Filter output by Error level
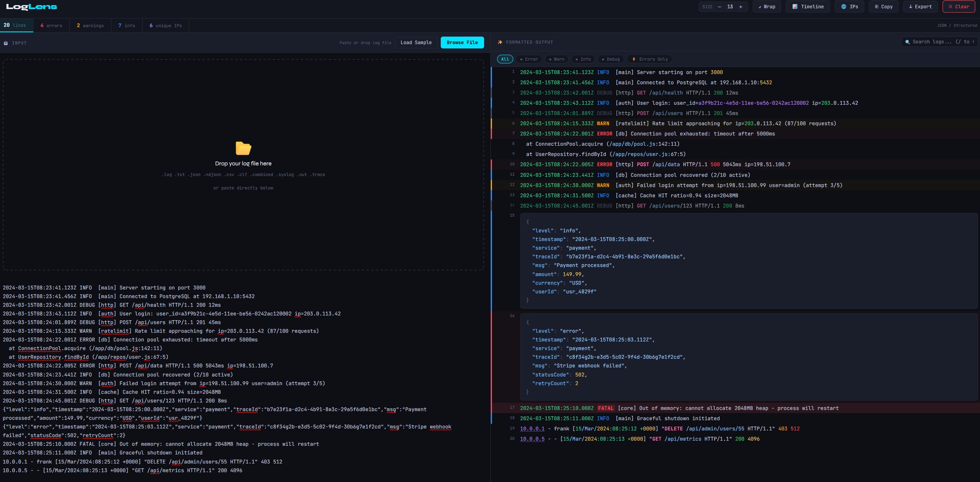The image size is (980, 482). (x=529, y=59)
